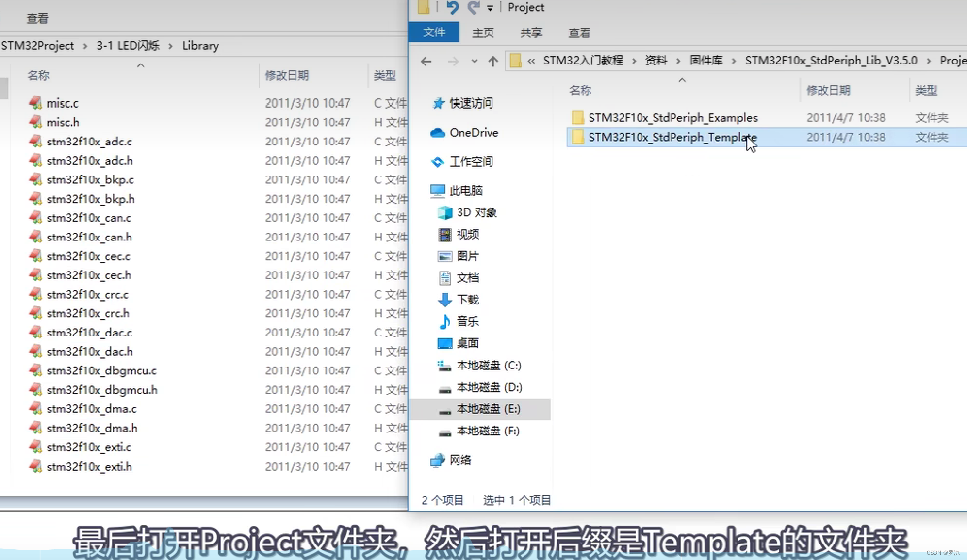967x560 pixels.
Task: Switch to the 主页 ribbon tab
Action: (x=483, y=32)
